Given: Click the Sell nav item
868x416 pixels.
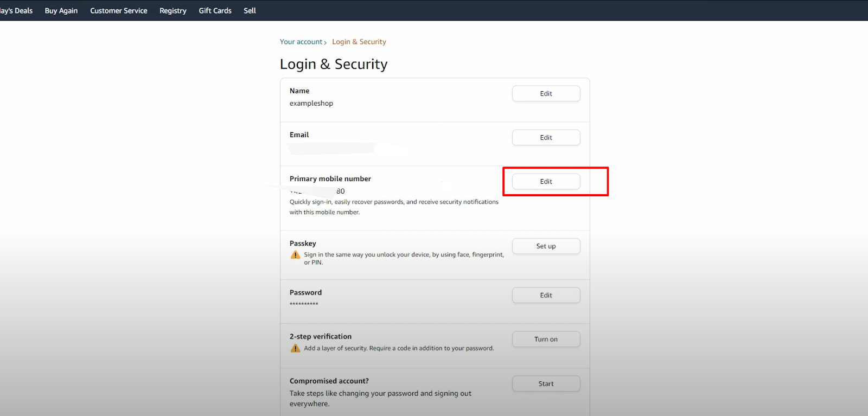Looking at the screenshot, I should coord(250,10).
